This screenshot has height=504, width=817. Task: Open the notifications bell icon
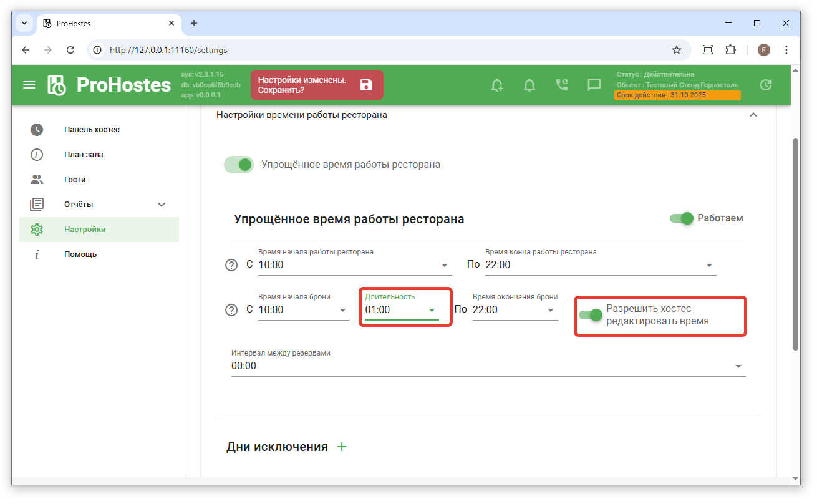pos(529,85)
